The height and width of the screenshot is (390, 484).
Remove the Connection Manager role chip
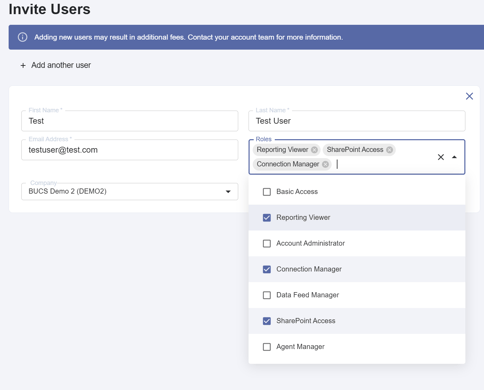pyautogui.click(x=325, y=164)
